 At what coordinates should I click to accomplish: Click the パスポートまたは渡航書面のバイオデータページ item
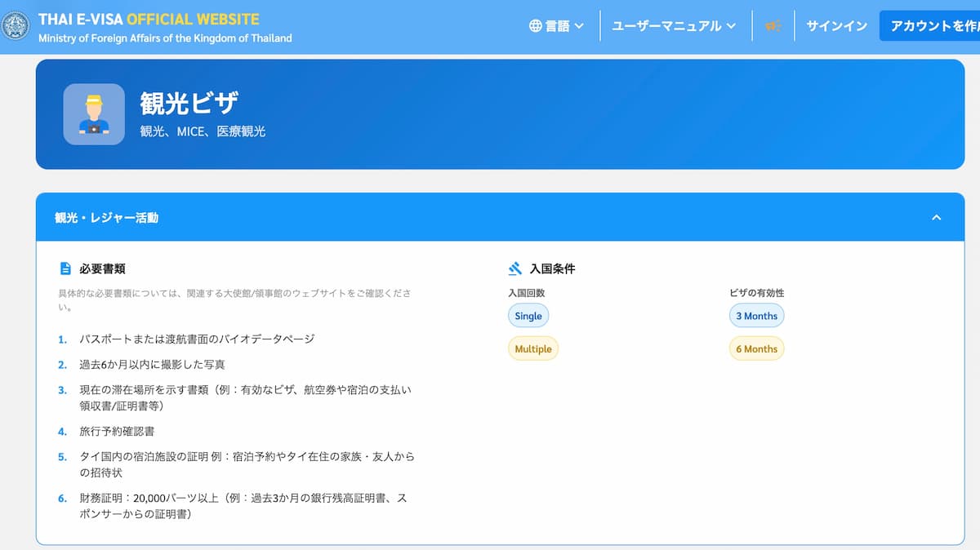coord(197,339)
